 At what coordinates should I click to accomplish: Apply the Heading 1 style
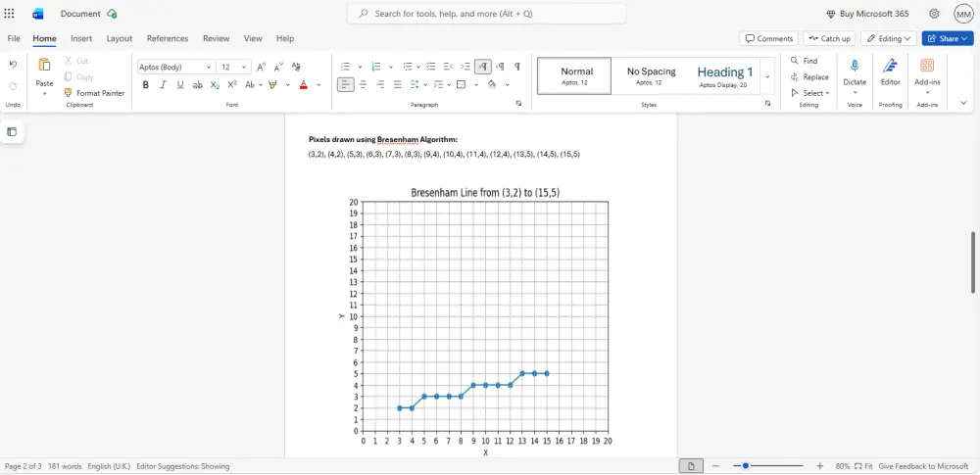pos(725,76)
